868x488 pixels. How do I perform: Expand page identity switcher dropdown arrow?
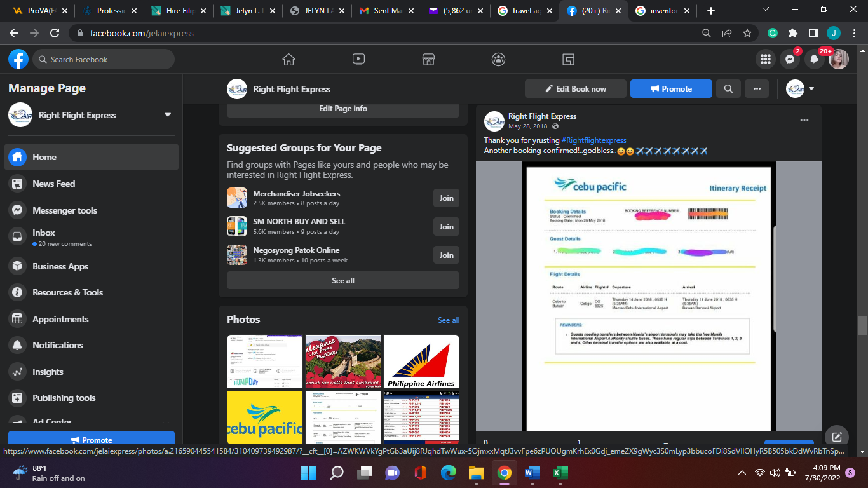coord(811,89)
